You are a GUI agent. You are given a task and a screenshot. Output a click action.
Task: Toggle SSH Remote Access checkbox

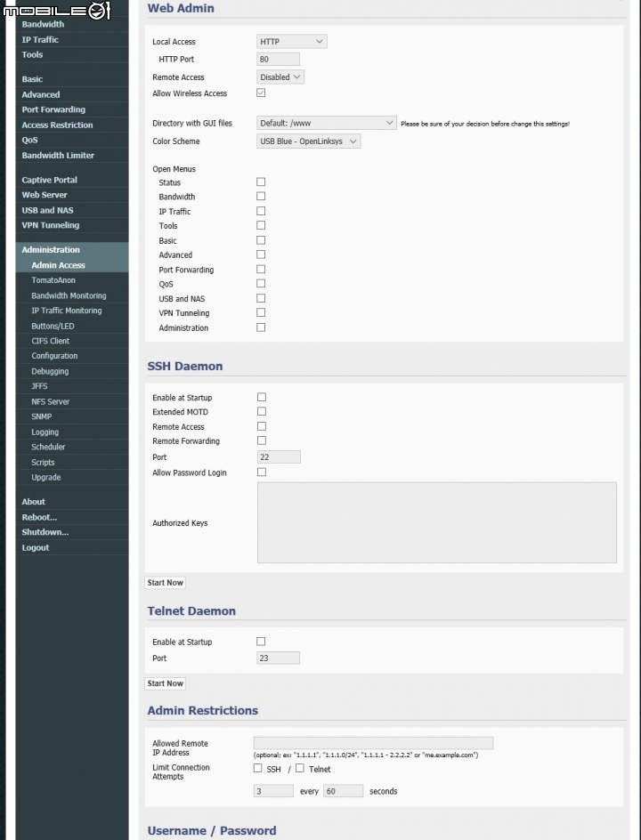[262, 426]
